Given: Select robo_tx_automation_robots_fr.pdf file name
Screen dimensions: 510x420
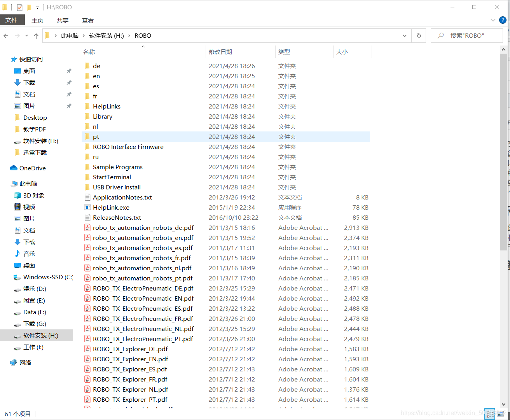Looking at the screenshot, I should pos(142,258).
